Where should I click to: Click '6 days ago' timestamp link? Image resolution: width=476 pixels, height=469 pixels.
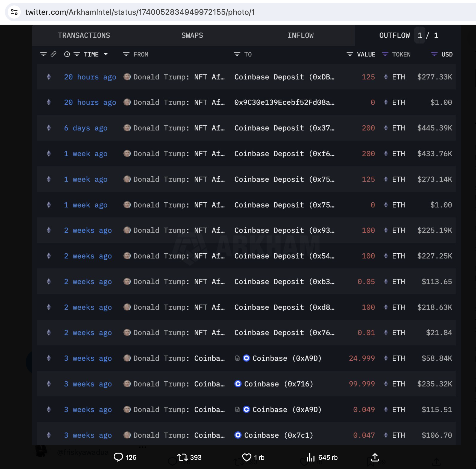click(86, 128)
